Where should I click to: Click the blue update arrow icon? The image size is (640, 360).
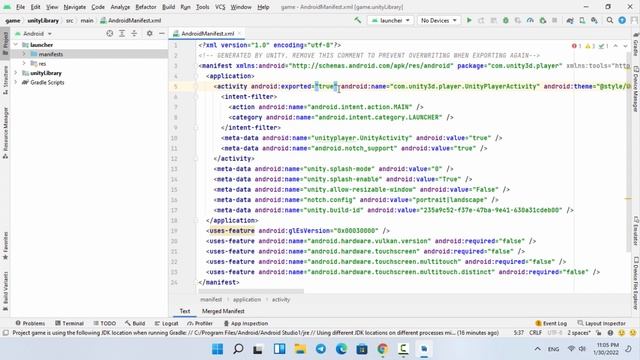pyautogui.click(x=622, y=20)
